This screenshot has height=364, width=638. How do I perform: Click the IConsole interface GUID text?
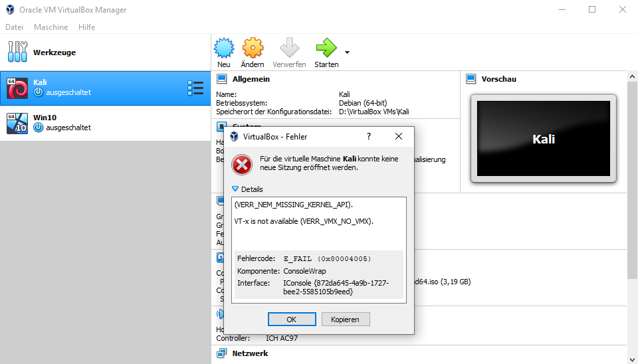click(336, 287)
